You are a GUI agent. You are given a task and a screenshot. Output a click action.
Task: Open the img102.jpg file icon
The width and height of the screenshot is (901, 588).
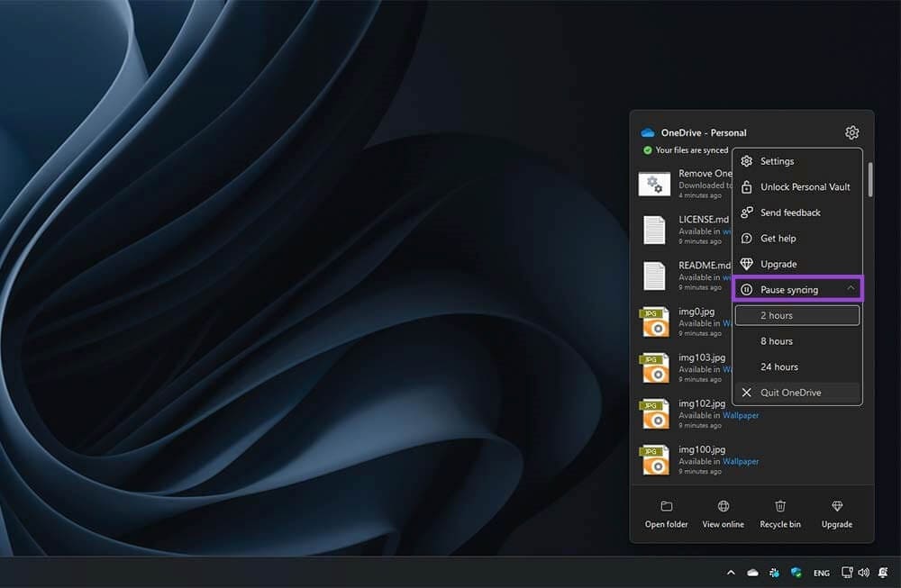point(654,413)
